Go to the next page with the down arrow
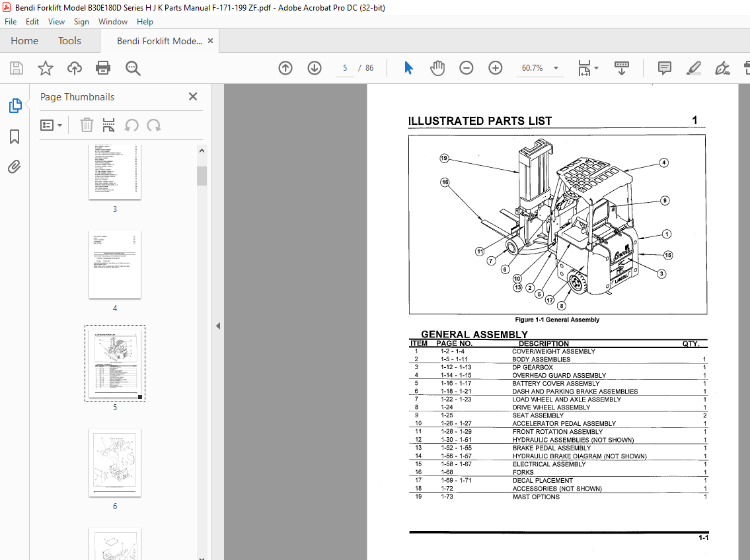 click(315, 68)
